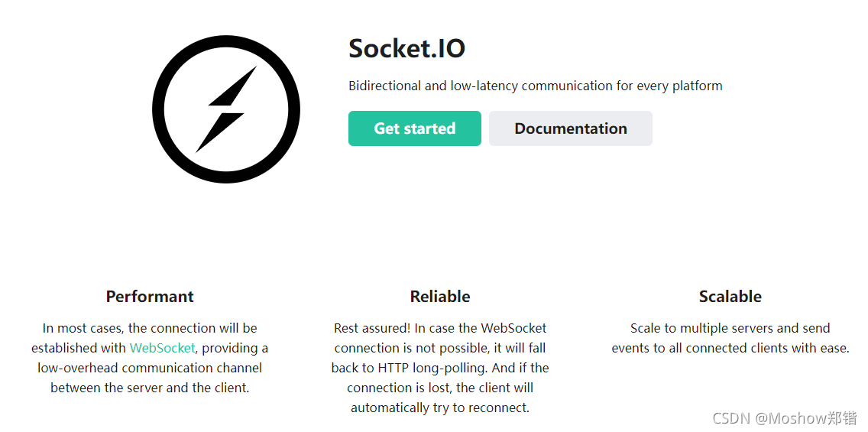Viewport: 868px width, 432px height.
Task: Click the "automatically try to reconnect" line
Action: [440, 408]
